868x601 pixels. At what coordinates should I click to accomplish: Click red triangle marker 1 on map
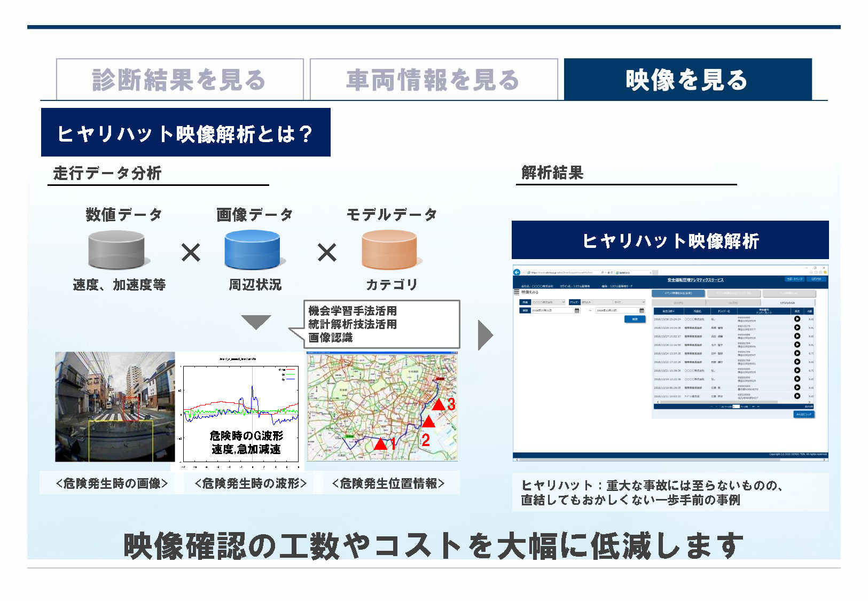[x=380, y=443]
